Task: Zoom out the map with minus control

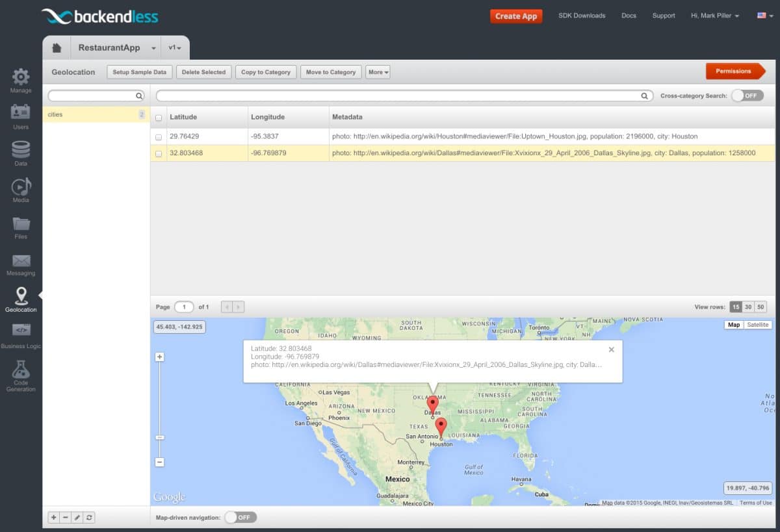Action: tap(160, 462)
